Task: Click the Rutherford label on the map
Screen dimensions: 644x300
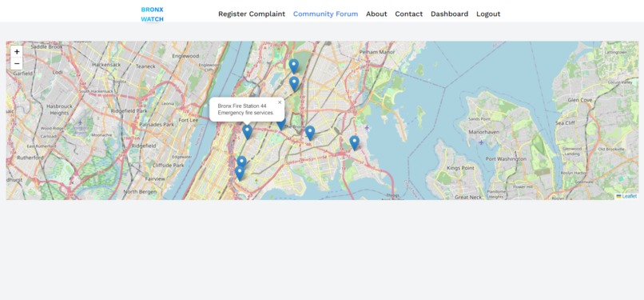Action: point(30,158)
